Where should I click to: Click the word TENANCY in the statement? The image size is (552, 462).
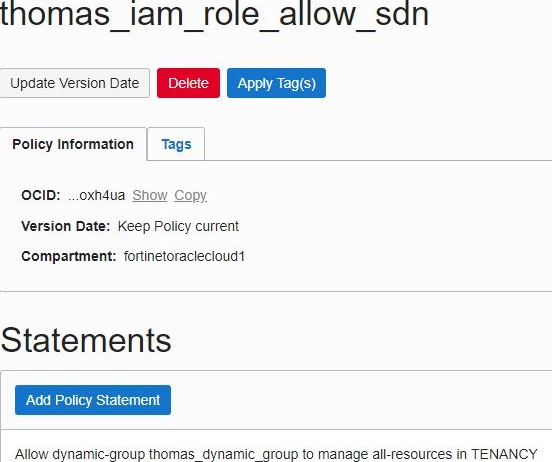pos(504,454)
